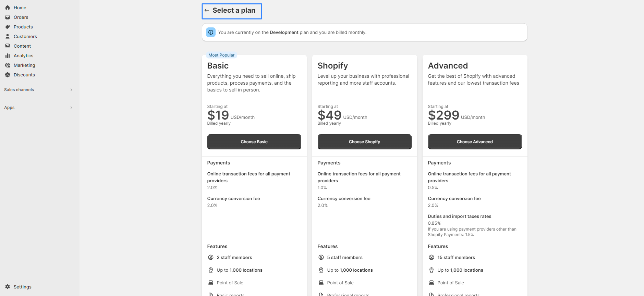This screenshot has width=644, height=296.
Task: Select the Choose Advanced button
Action: point(475,142)
